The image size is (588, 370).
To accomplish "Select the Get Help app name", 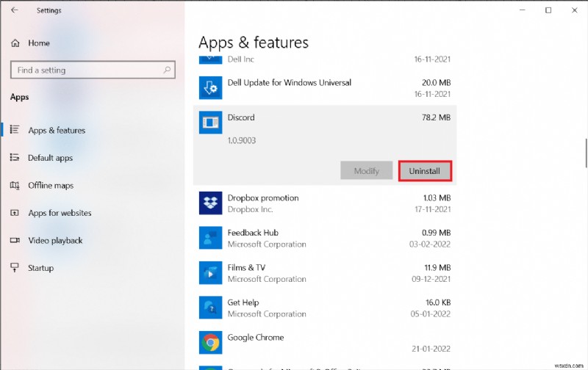I will [x=243, y=302].
